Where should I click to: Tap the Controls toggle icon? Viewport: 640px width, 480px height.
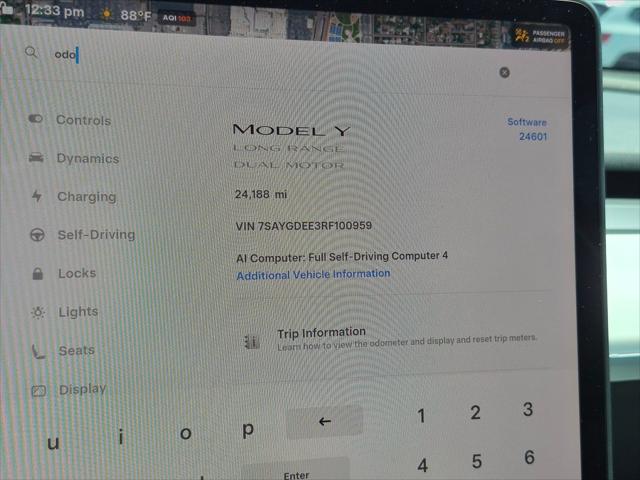(x=36, y=119)
